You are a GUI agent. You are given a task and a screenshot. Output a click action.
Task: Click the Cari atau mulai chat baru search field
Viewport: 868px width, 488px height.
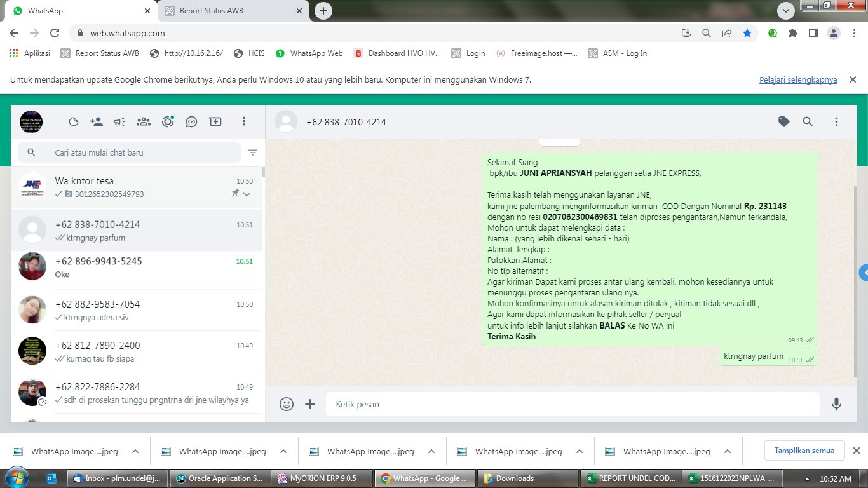point(130,152)
